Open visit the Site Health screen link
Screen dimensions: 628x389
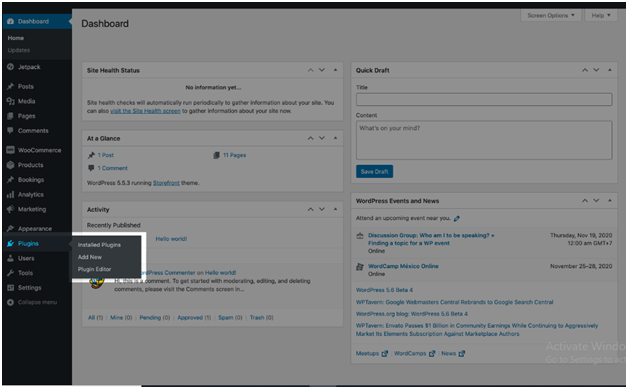coord(145,111)
